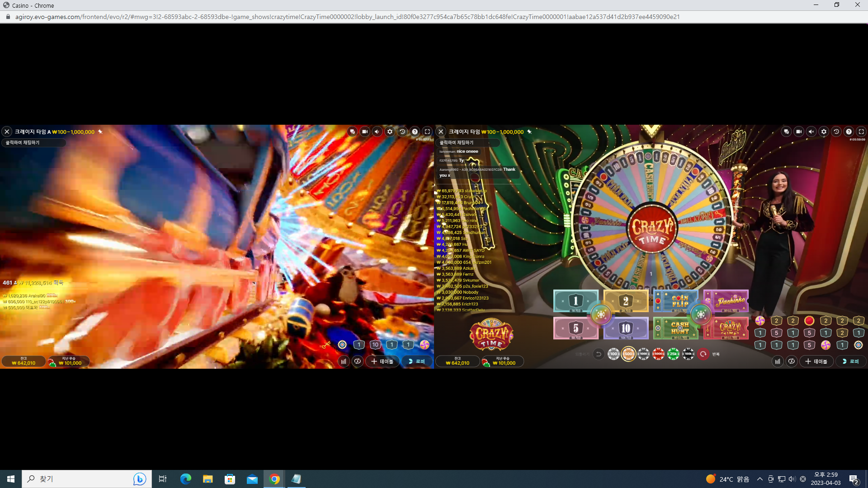Click the 10 result in left results strip
868x488 pixels.
pyautogui.click(x=375, y=345)
